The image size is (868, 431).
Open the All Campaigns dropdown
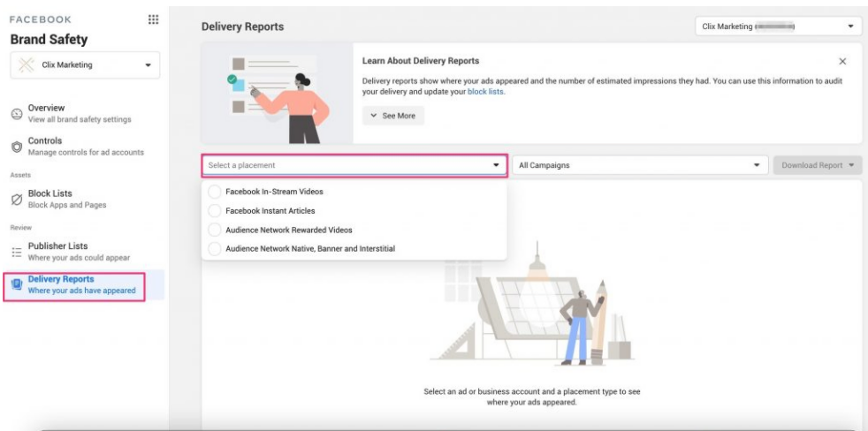(x=640, y=165)
